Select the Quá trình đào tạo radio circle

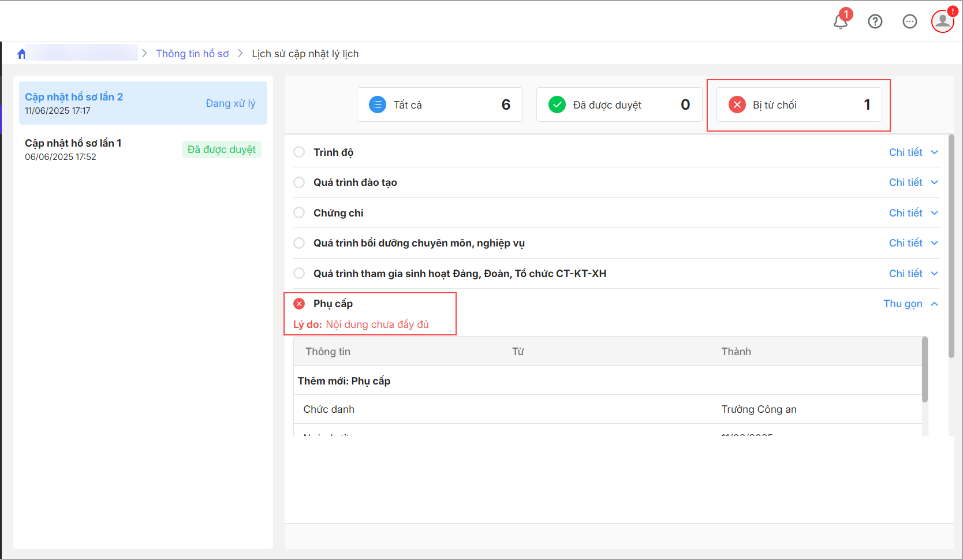tap(299, 182)
